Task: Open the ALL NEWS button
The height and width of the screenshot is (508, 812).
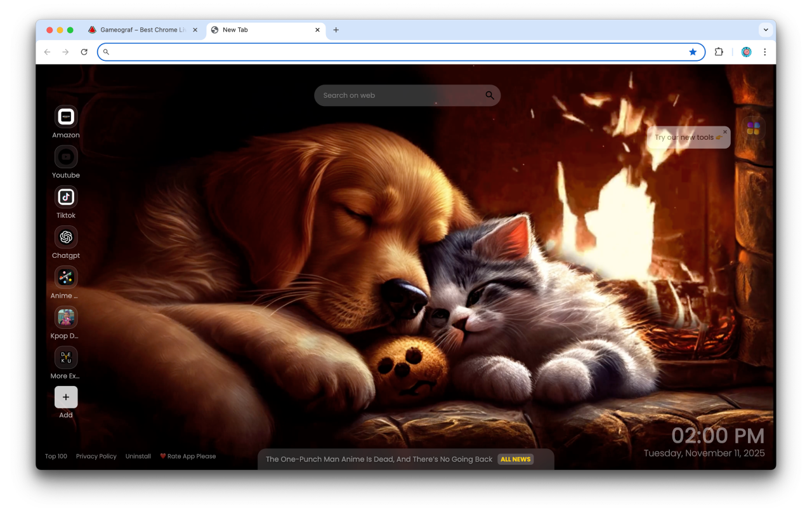Action: (516, 459)
